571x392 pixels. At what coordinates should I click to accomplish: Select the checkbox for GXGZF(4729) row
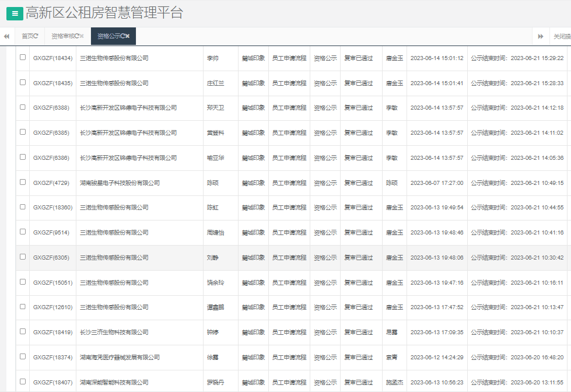click(23, 182)
